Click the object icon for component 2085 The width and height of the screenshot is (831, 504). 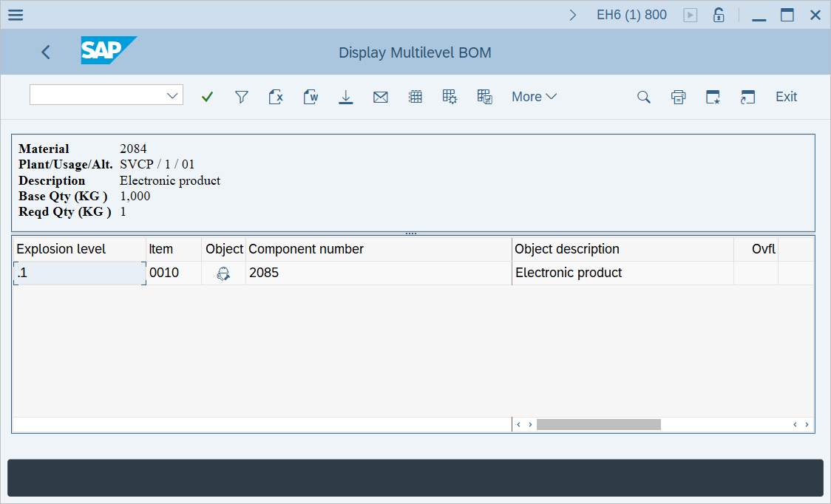[x=224, y=273]
